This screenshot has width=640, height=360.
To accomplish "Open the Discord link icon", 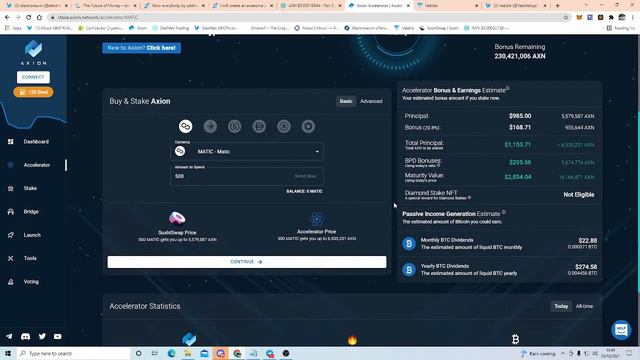I will 25,336.
